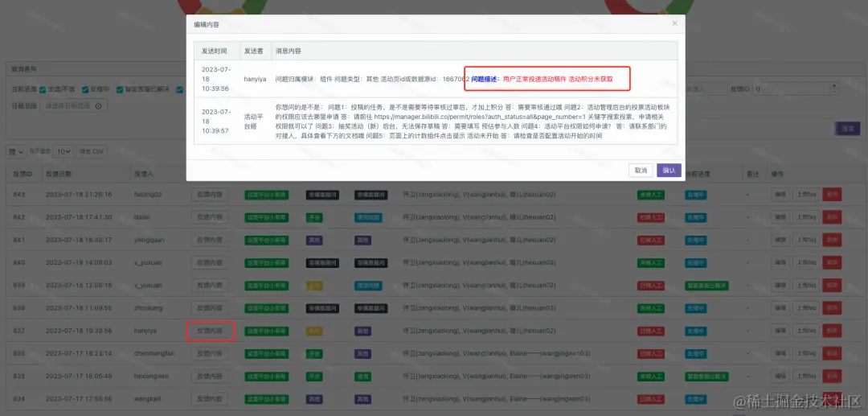Open 反馈内容 for row 838 zhoukang

pos(209,308)
